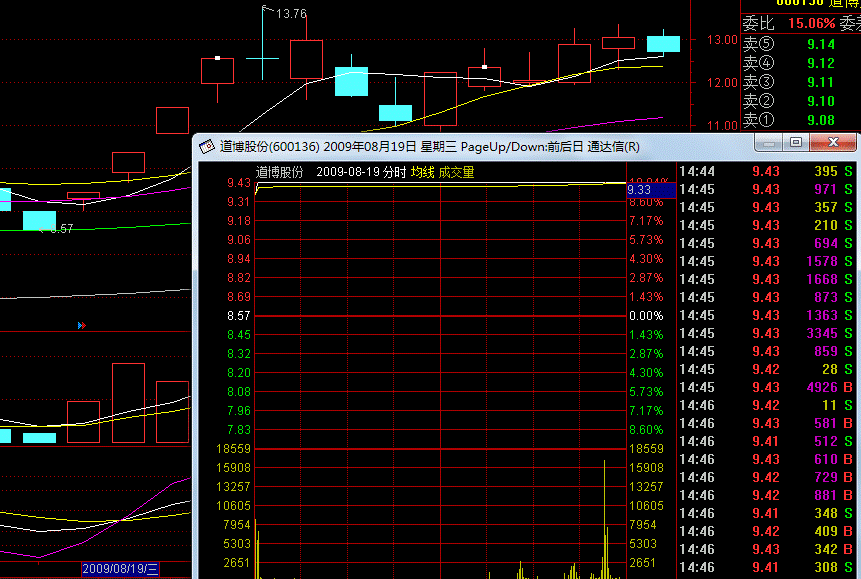Maximize the 道博股份 intraday popup window
861x579 pixels.
click(796, 143)
